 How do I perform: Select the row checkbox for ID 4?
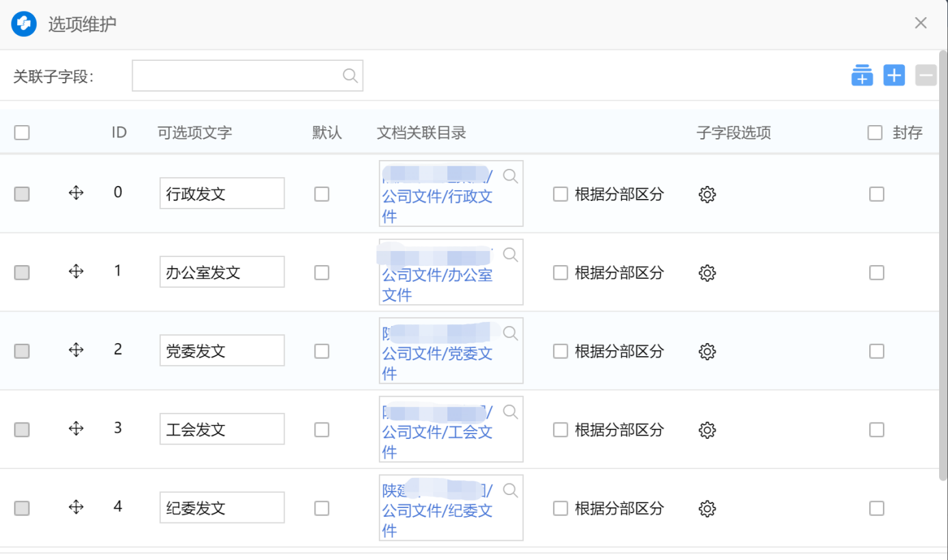[x=22, y=509]
